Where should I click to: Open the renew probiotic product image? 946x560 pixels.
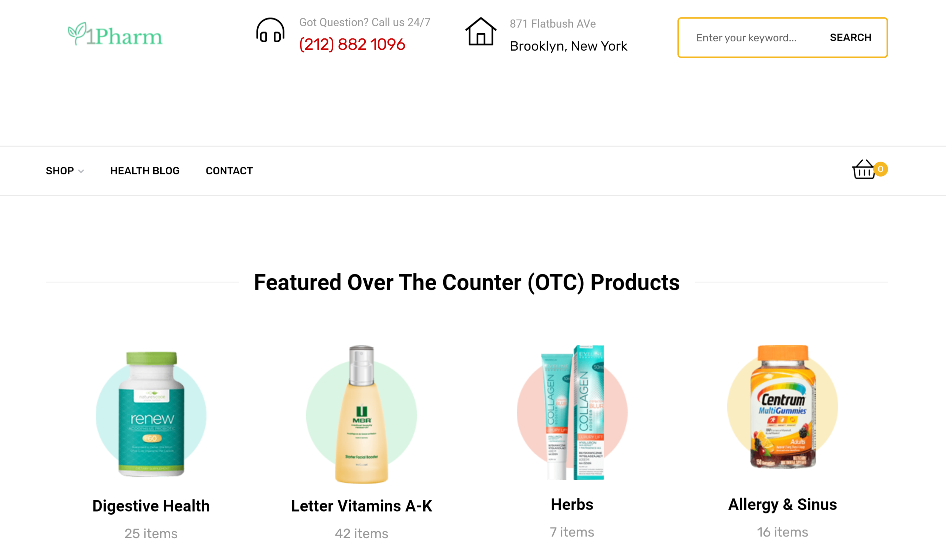(151, 414)
